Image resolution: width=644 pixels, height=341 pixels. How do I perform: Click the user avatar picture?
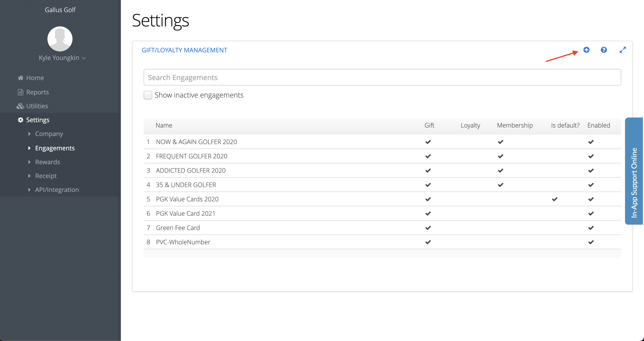(60, 39)
